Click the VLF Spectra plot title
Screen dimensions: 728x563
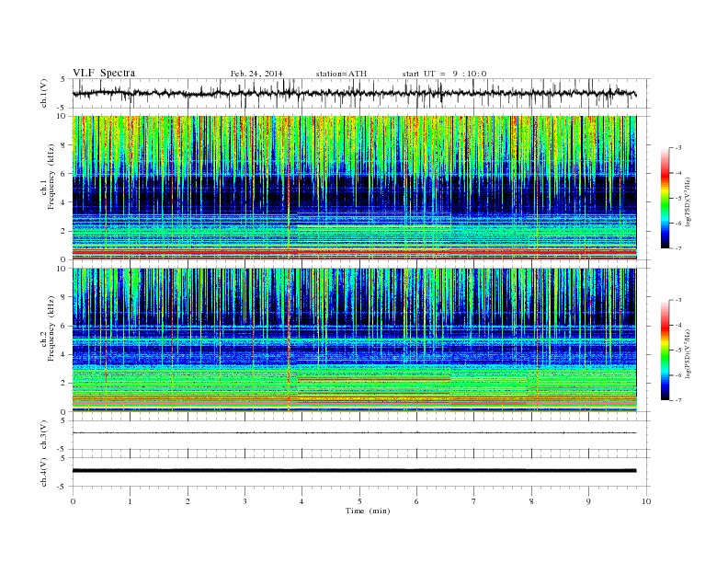pos(104,73)
